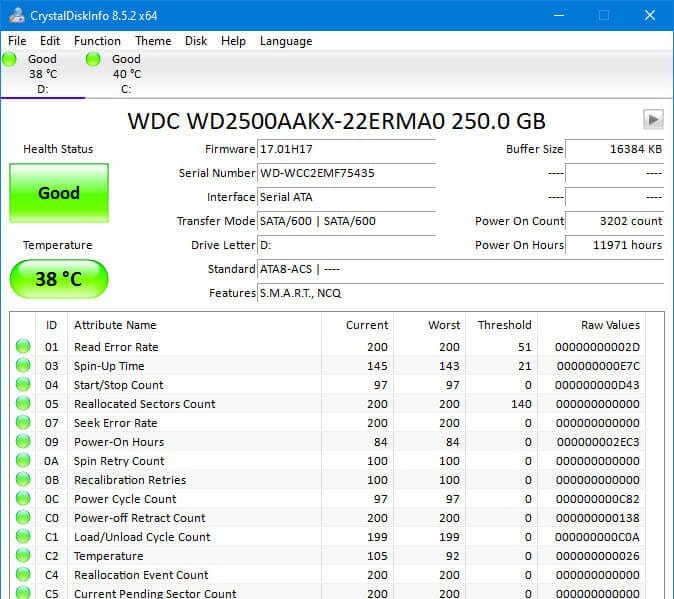Click the Standard field ATA8-ACS
Screen dimensions: 674x599
click(460, 269)
